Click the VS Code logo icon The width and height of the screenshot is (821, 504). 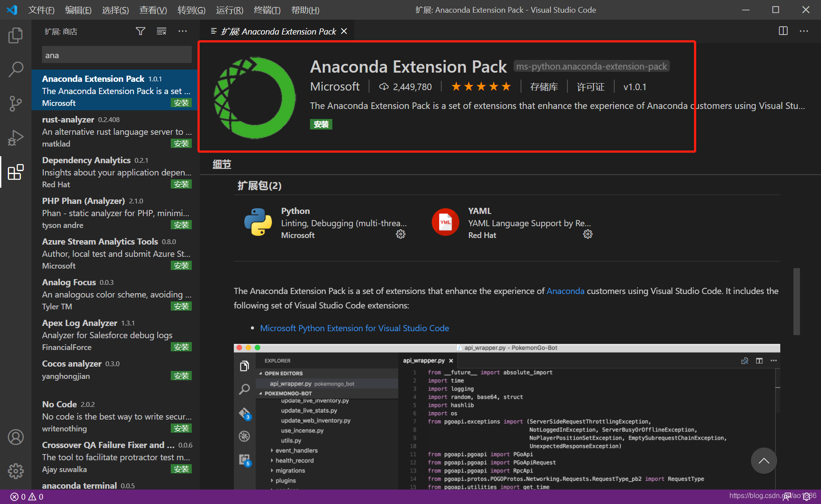(12, 10)
